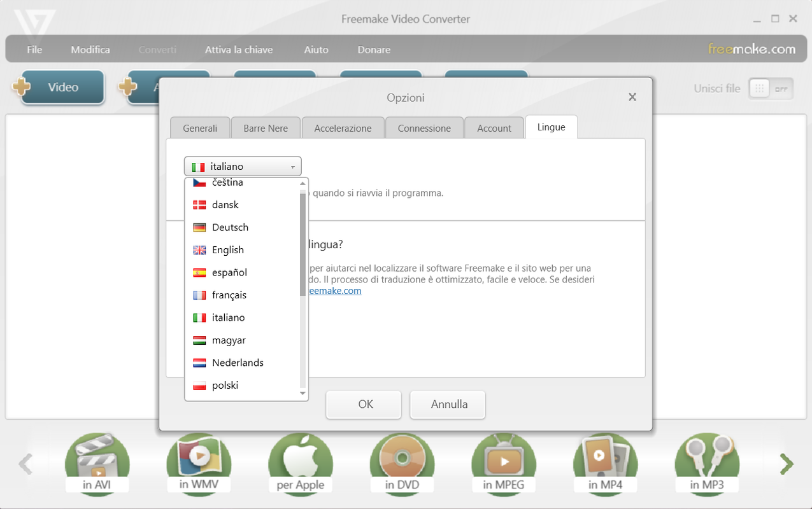The height and width of the screenshot is (509, 812).
Task: Select the Lingue tab
Action: 552,127
